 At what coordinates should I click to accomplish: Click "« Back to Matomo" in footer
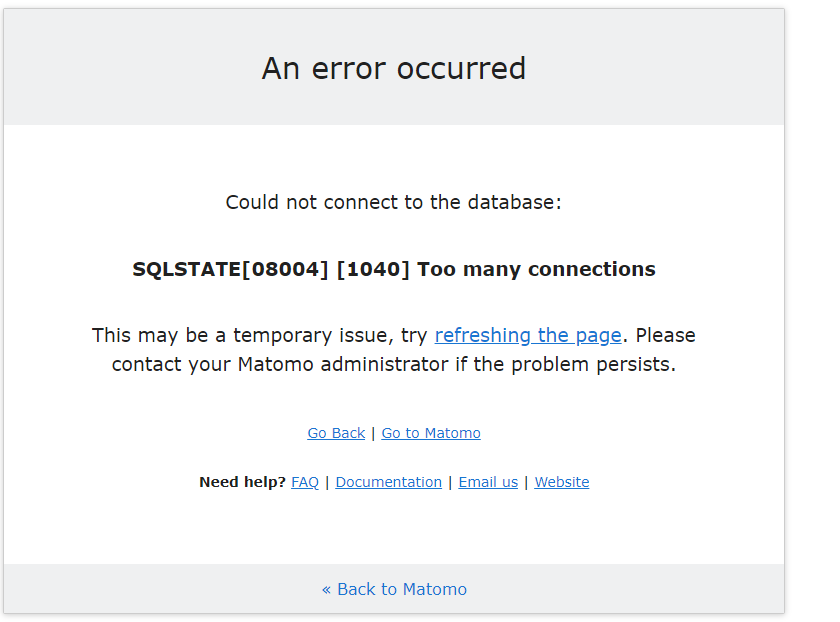pos(394,589)
